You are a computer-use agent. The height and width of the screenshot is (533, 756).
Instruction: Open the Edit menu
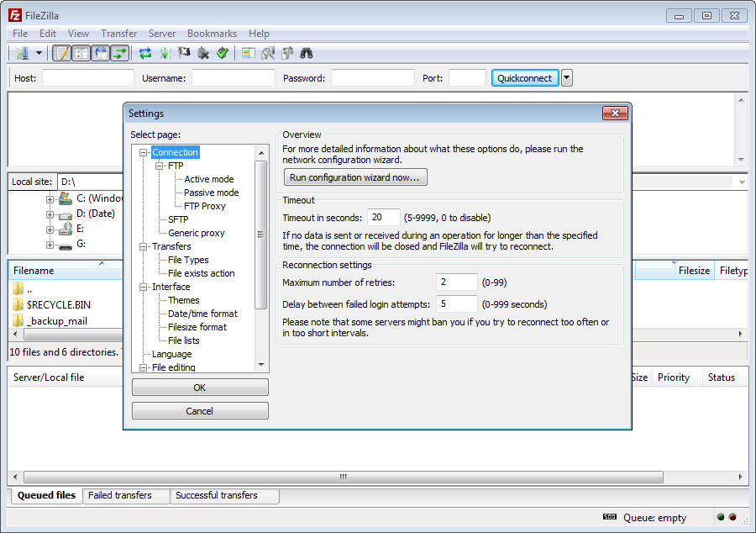tap(48, 34)
